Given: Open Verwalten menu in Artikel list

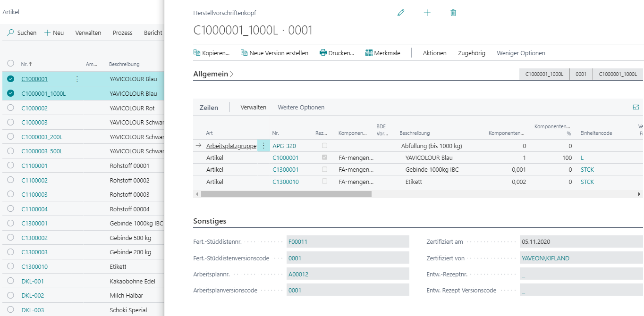Looking at the screenshot, I should coord(88,33).
